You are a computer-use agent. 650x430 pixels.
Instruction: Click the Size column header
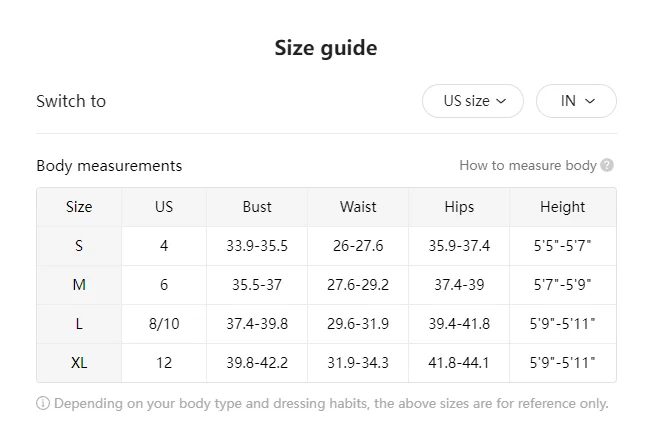click(79, 207)
